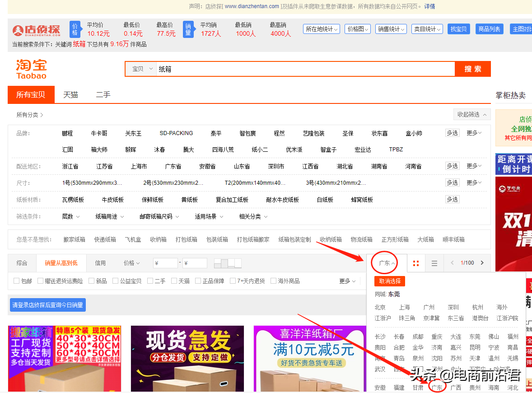Viewport: 532px width, 393px height.
Task: Switch to list view layout icon
Action: [x=434, y=263]
